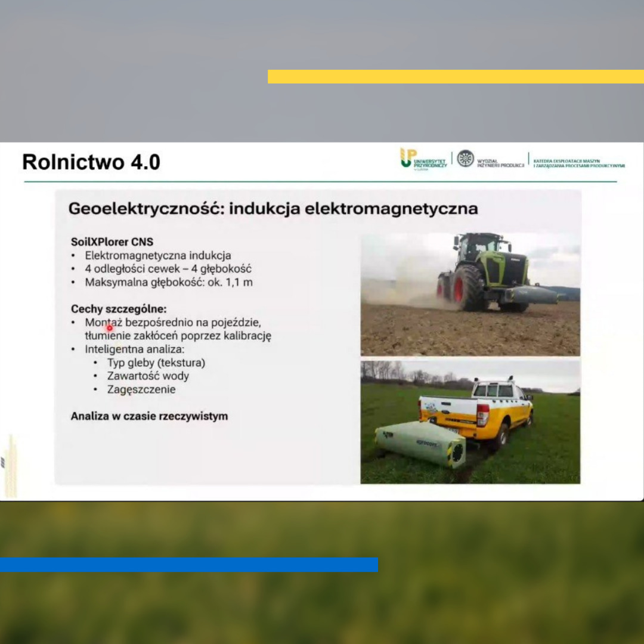The width and height of the screenshot is (644, 644).
Task: Click the 'Rolnictwo 4.0' slide title
Action: click(x=91, y=162)
